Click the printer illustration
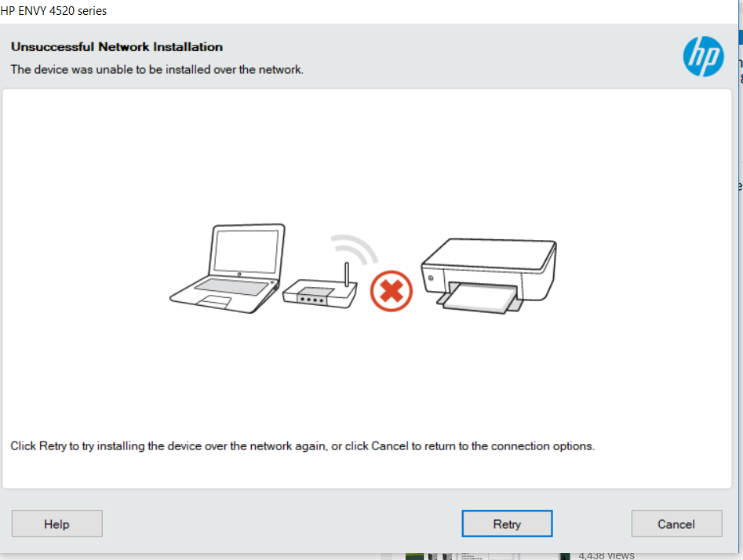The height and width of the screenshot is (560, 743). pyautogui.click(x=489, y=276)
